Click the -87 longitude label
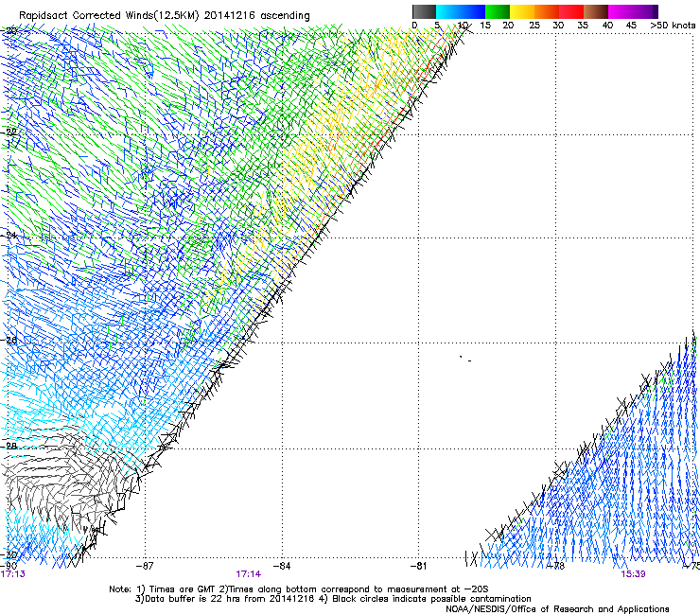700x615 pixels. [144, 566]
